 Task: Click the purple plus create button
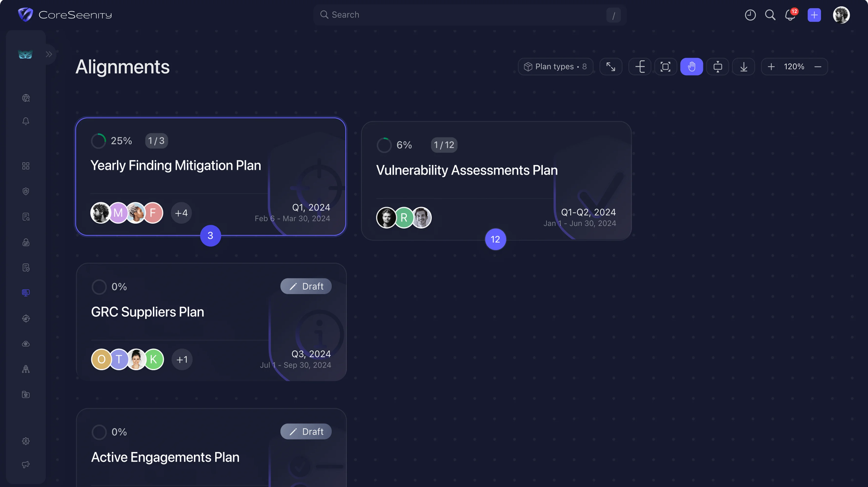point(814,15)
